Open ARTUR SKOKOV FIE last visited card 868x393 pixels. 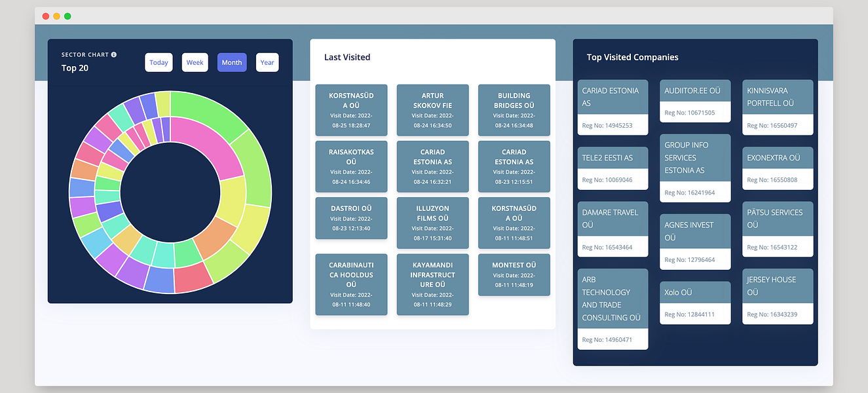(x=432, y=110)
